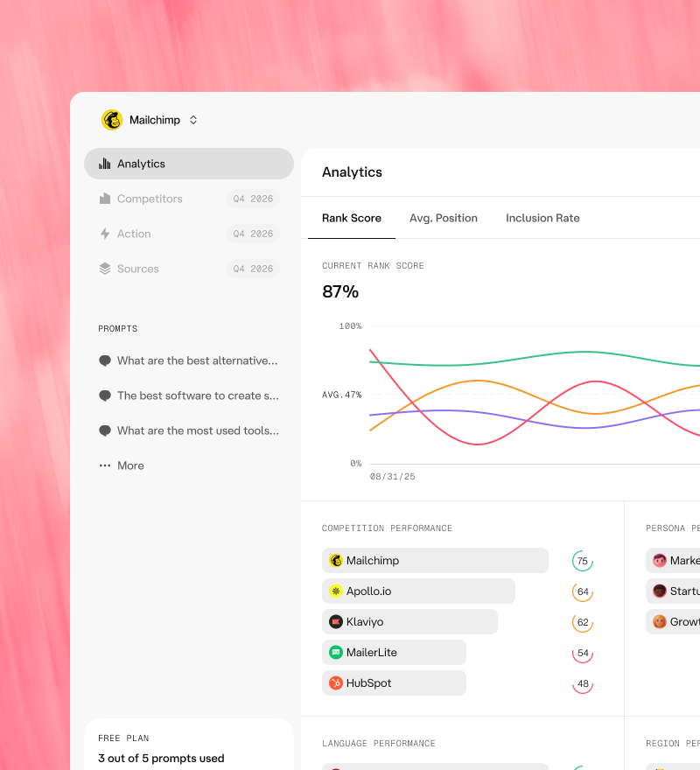Click the Action lightning bolt icon

(x=105, y=234)
